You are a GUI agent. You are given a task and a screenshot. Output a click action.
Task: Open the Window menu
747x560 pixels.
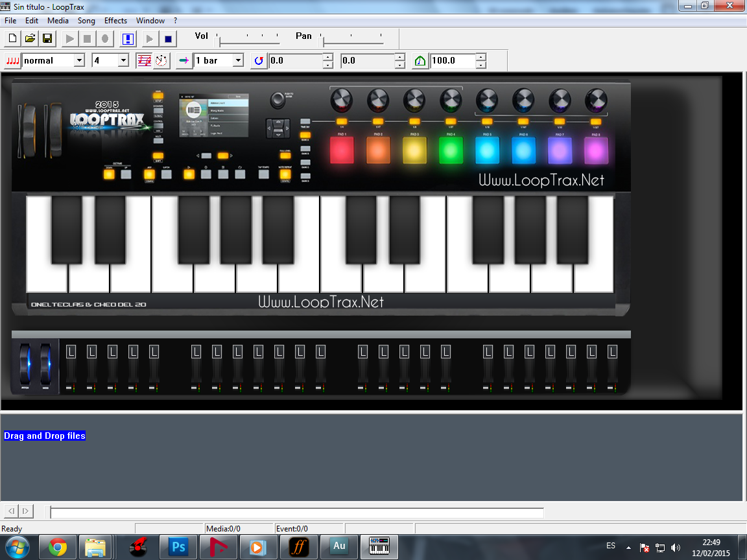pyautogui.click(x=150, y=21)
